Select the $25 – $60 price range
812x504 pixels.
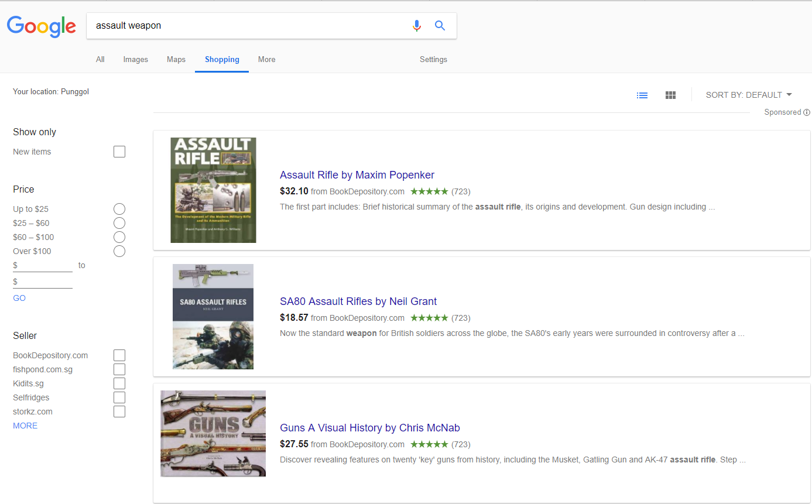[119, 223]
